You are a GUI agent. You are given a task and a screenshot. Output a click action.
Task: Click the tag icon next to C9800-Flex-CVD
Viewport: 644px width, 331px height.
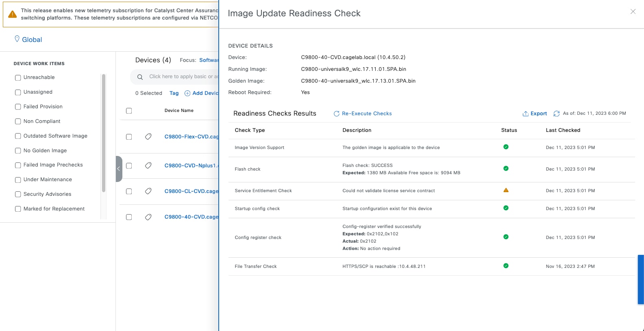(x=148, y=137)
